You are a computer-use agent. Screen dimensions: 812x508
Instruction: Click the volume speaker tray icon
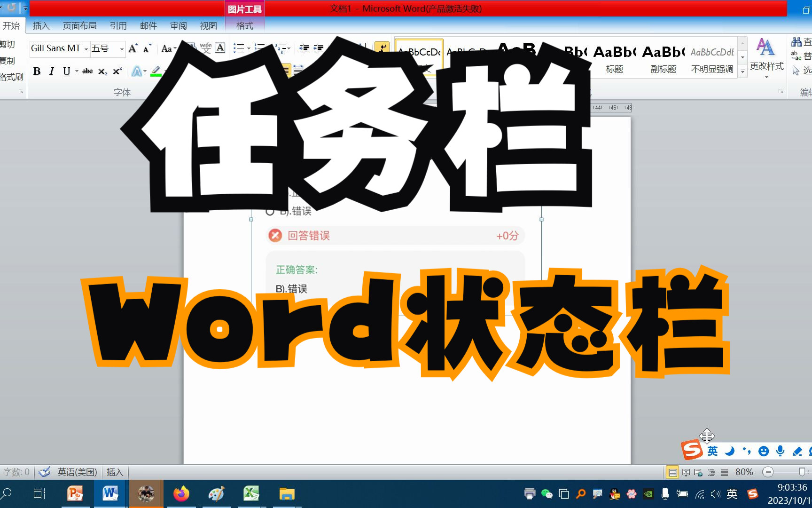(x=715, y=494)
